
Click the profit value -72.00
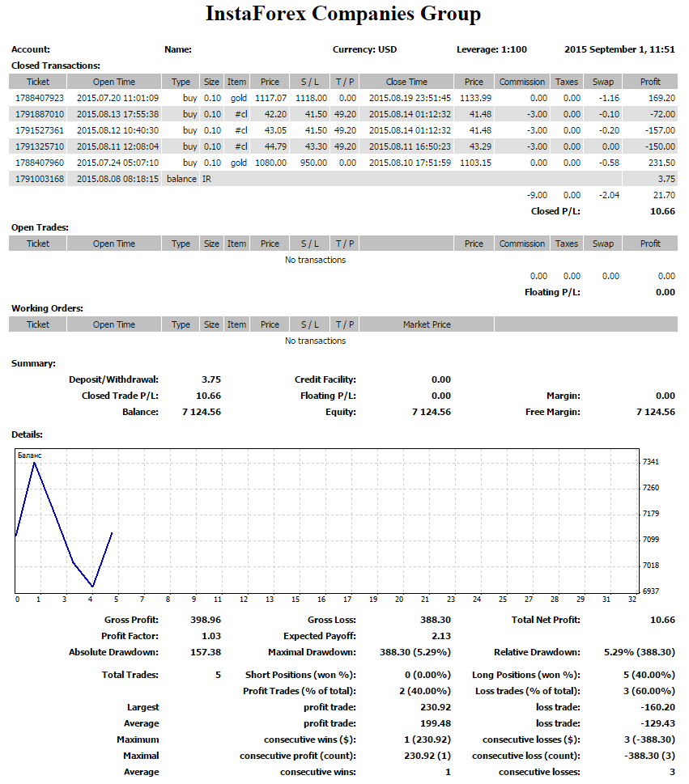pos(663,114)
